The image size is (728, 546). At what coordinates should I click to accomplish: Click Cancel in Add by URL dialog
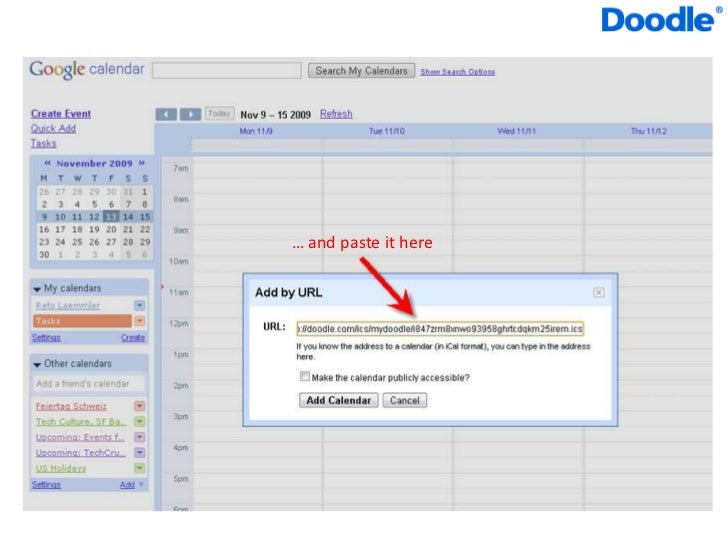tap(404, 400)
